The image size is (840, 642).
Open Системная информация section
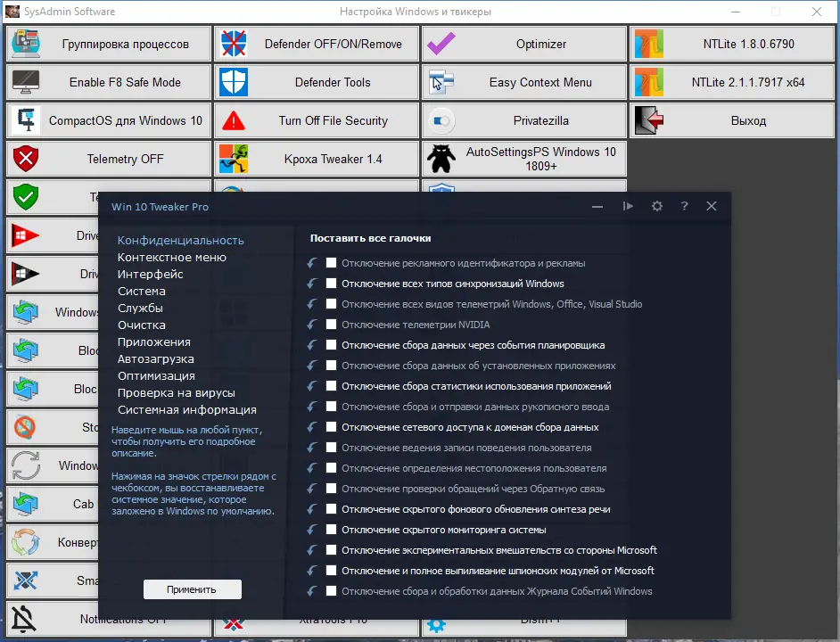[x=187, y=410]
